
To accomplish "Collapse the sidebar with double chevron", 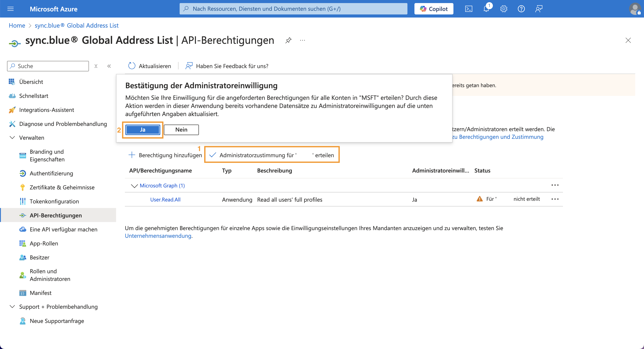I will [109, 66].
